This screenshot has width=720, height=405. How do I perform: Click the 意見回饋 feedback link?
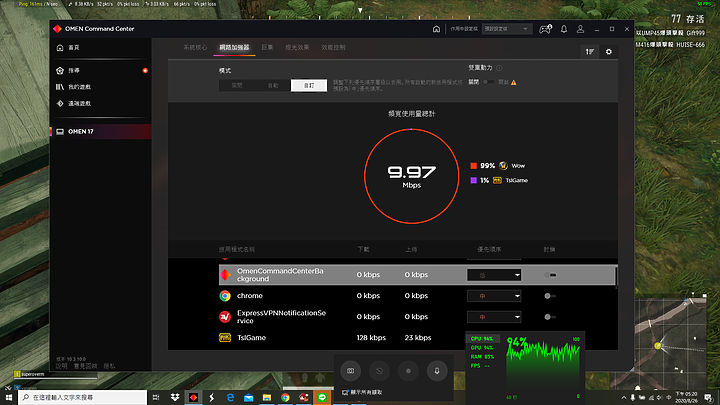click(x=85, y=366)
